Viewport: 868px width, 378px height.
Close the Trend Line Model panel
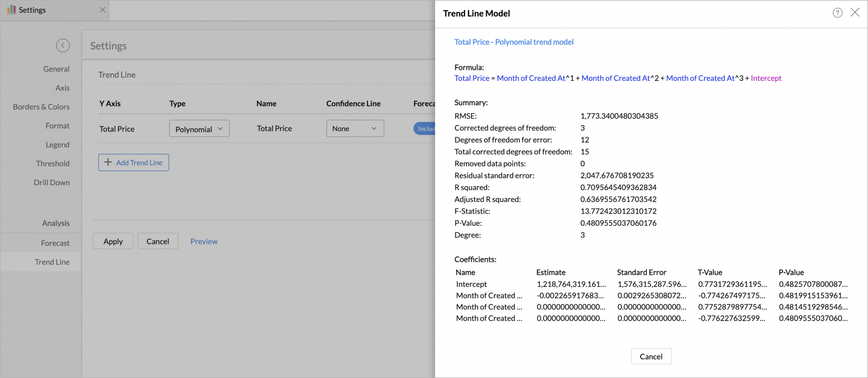click(855, 13)
